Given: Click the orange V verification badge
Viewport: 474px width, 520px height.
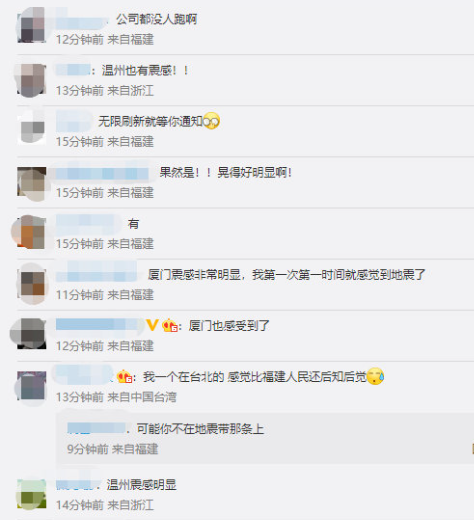Looking at the screenshot, I should click(152, 325).
